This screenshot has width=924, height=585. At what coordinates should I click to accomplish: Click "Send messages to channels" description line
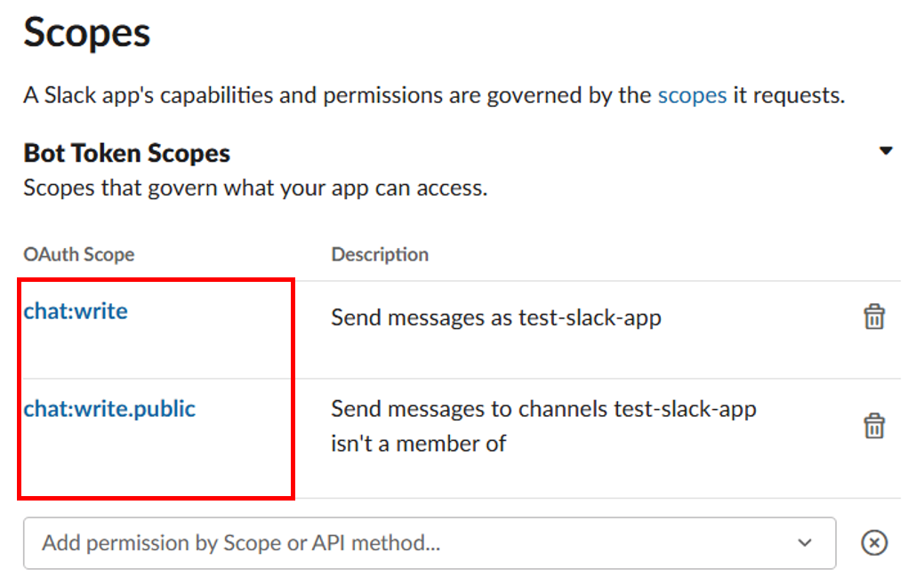point(543,409)
